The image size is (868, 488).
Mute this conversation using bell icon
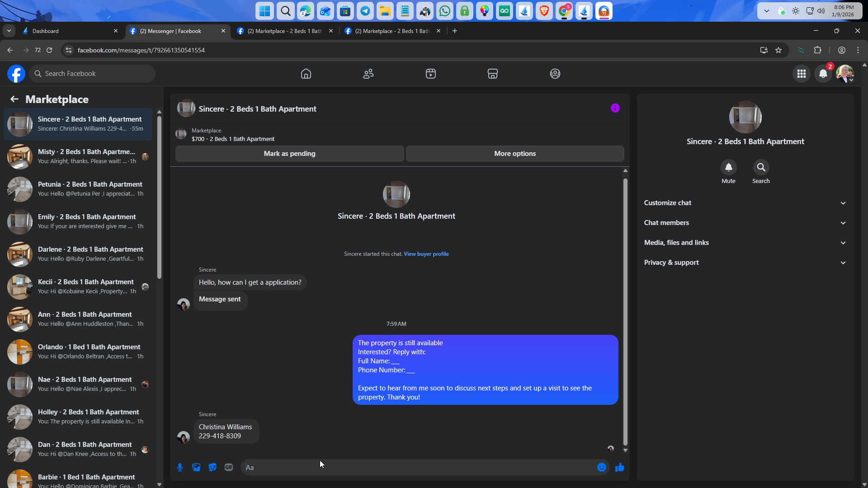click(x=728, y=167)
